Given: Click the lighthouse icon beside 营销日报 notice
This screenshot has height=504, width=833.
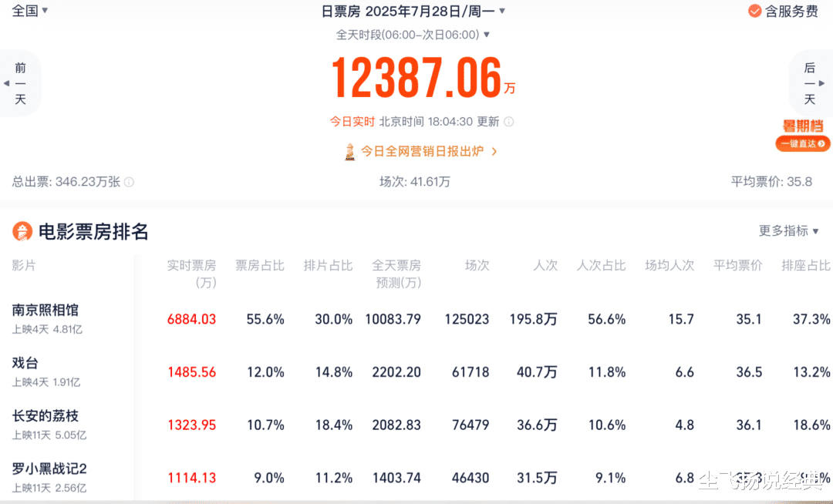Looking at the screenshot, I should click(349, 151).
